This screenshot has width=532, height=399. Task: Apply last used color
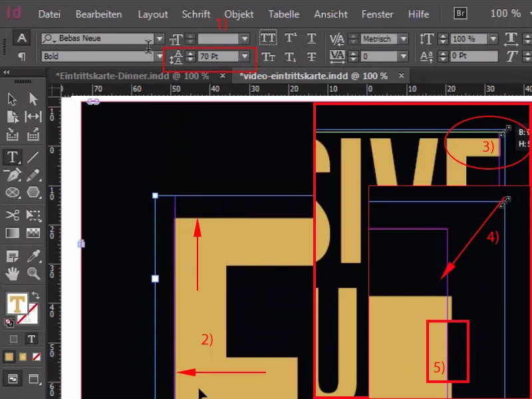coord(9,357)
